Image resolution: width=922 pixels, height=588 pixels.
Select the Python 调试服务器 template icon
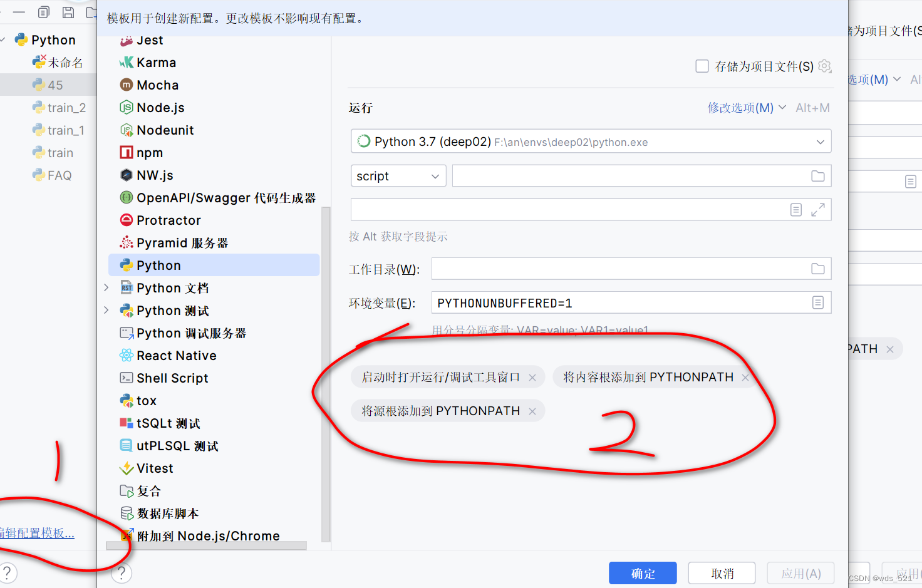coord(127,333)
